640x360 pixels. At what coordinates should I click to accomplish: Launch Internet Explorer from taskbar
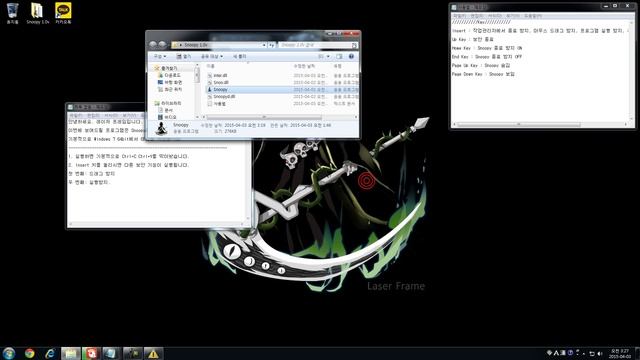(50, 353)
